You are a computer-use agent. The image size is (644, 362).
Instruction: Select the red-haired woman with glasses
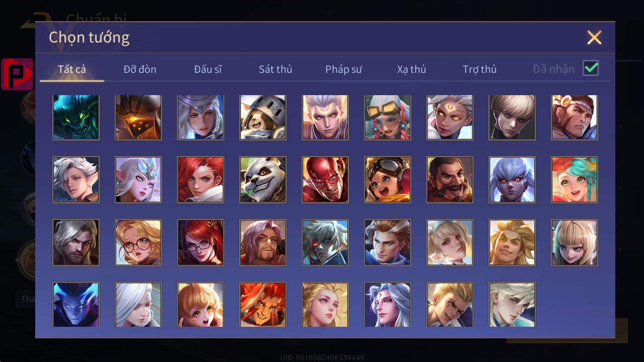tap(200, 243)
